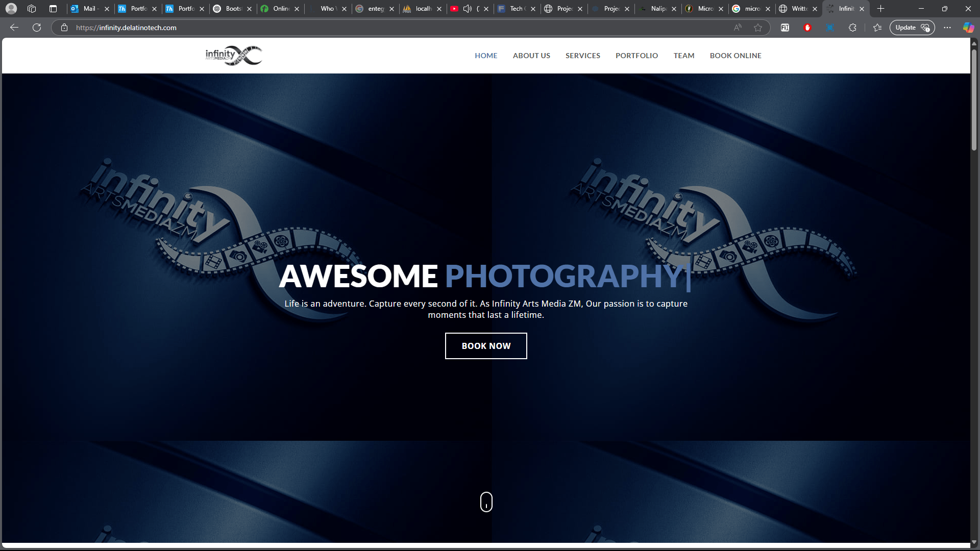Close the Writte tab
980x551 pixels.
click(815, 9)
